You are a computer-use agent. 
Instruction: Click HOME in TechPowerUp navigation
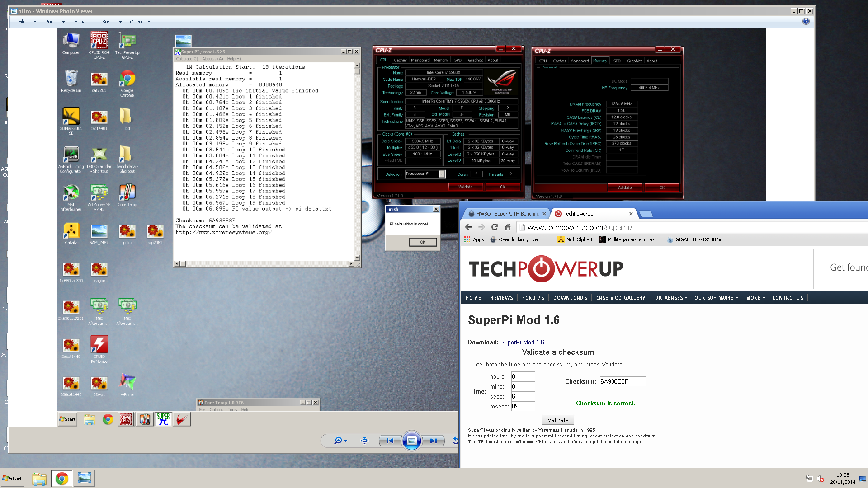pyautogui.click(x=473, y=298)
